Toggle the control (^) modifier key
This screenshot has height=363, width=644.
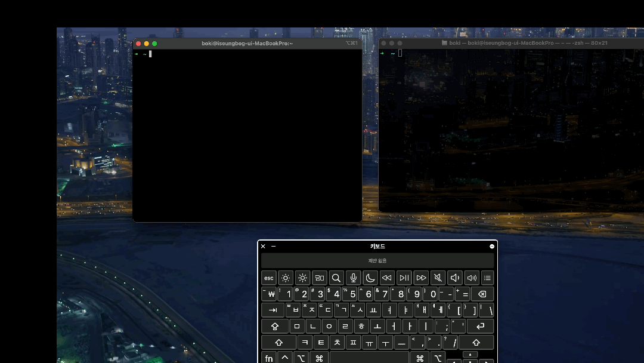[x=284, y=358]
